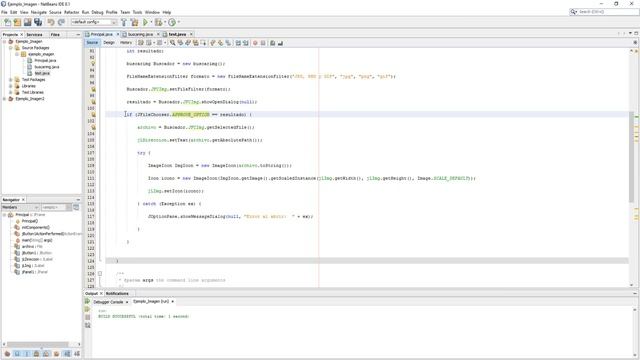Open the Profile Project dropdown arrow
Image resolution: width=640 pixels, height=360 pixels.
pyautogui.click(x=178, y=22)
